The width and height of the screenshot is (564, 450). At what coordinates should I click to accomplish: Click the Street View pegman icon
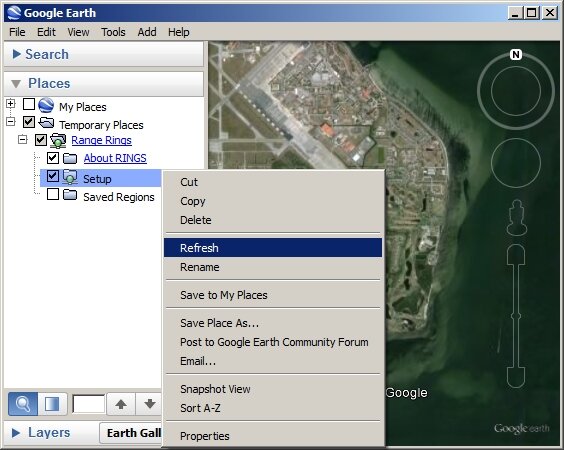pyautogui.click(x=517, y=218)
